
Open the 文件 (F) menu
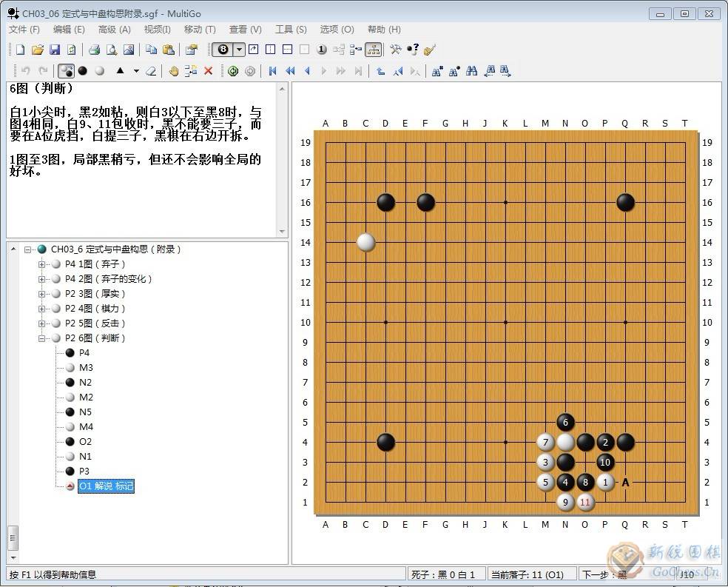[24, 30]
